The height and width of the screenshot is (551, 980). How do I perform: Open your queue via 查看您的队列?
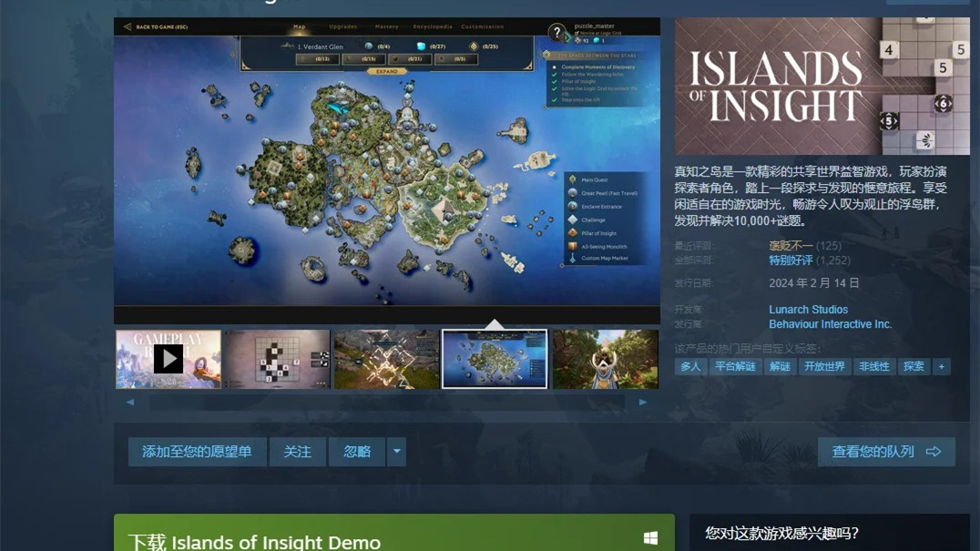886,452
